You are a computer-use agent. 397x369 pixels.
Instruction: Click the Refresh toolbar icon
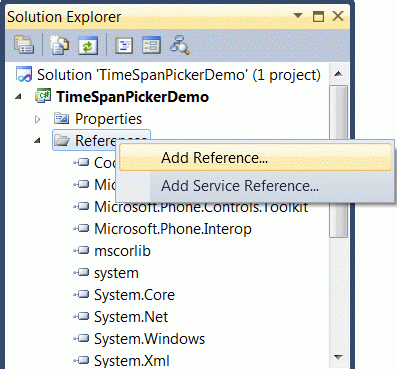(x=88, y=45)
